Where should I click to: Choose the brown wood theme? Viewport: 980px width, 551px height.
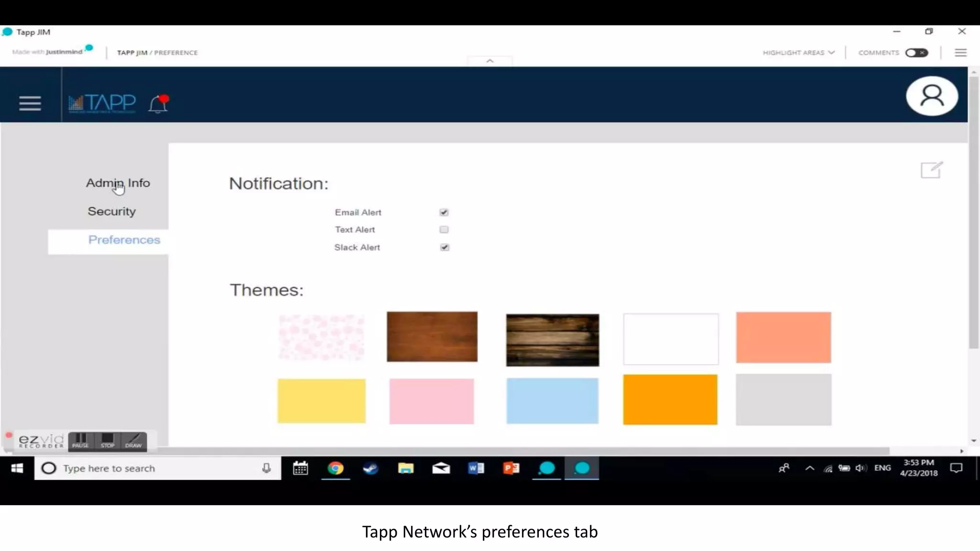point(432,337)
